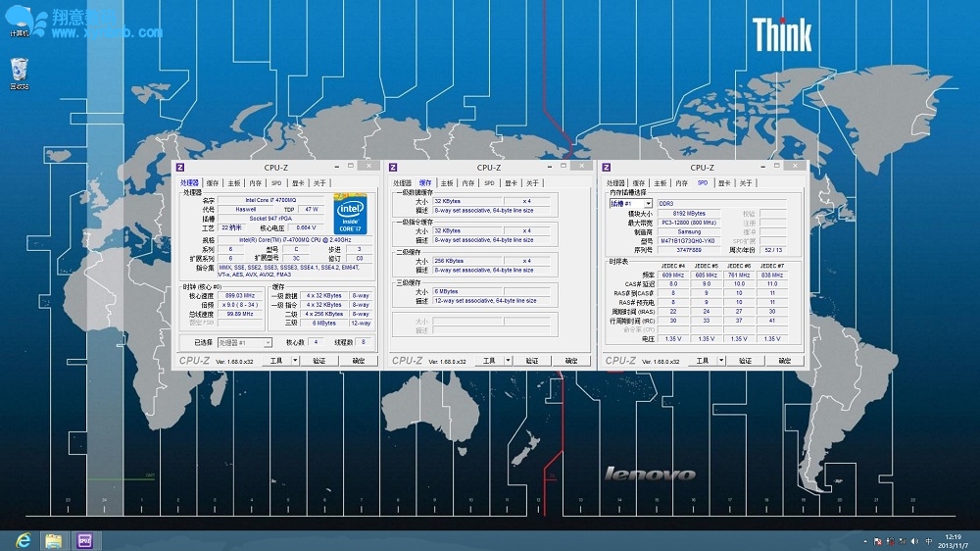Open 内存 tab in right CPU-Z window
The height and width of the screenshot is (551, 980).
click(x=681, y=183)
